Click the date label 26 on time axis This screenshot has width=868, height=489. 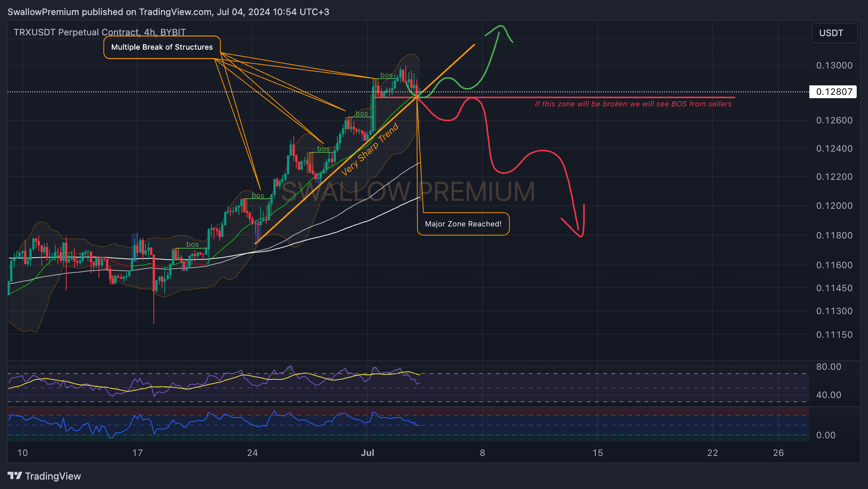(778, 453)
